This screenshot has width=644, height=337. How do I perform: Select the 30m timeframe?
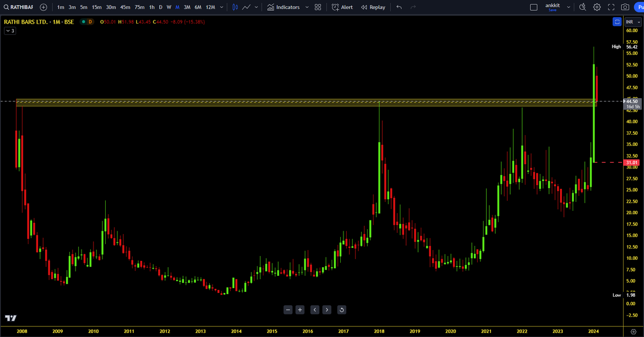click(111, 8)
